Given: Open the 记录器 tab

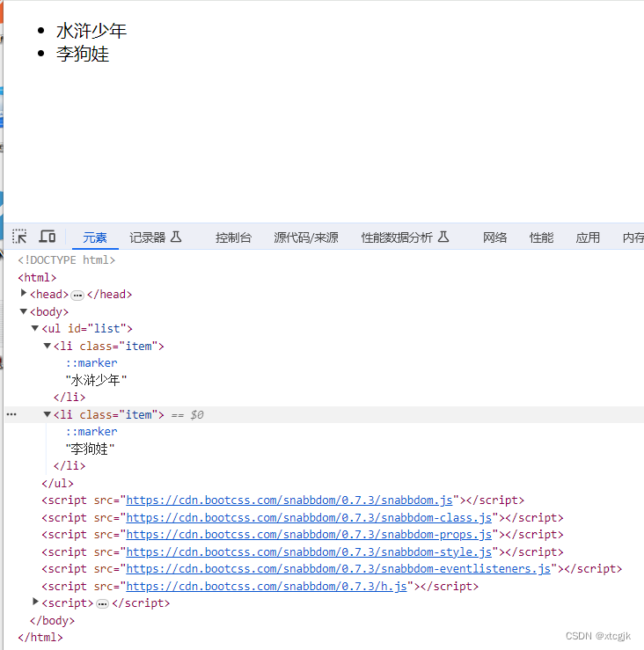Looking at the screenshot, I should pos(147,237).
